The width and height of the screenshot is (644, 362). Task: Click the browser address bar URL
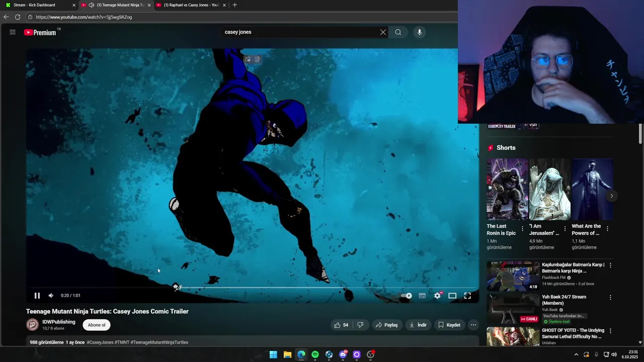click(84, 17)
